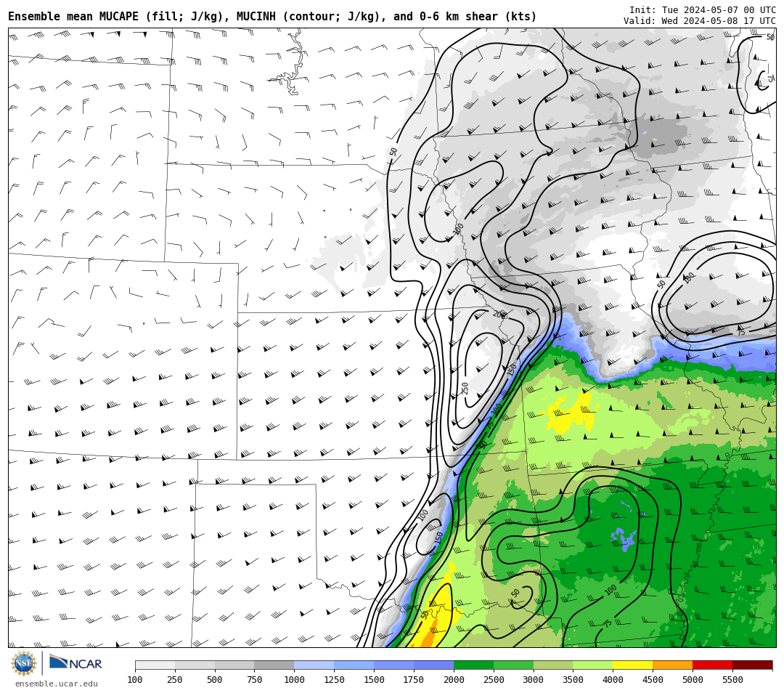Click the lime green 3500-4000 swatch
The image size is (784, 693).
tap(593, 665)
